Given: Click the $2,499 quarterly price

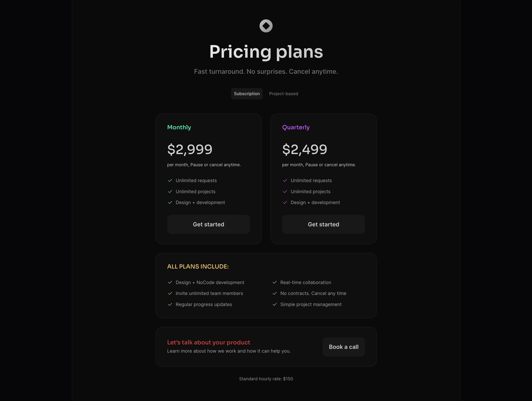Looking at the screenshot, I should click(305, 149).
